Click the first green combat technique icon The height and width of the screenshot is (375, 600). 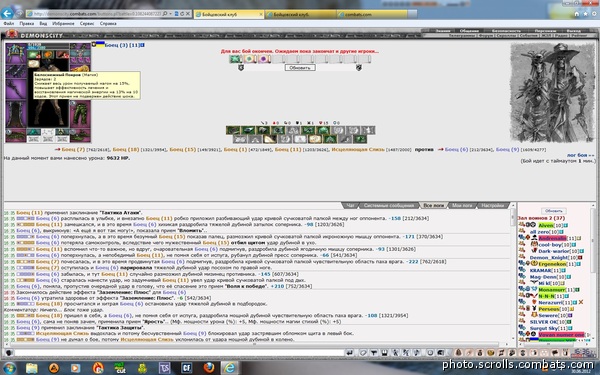(233, 130)
